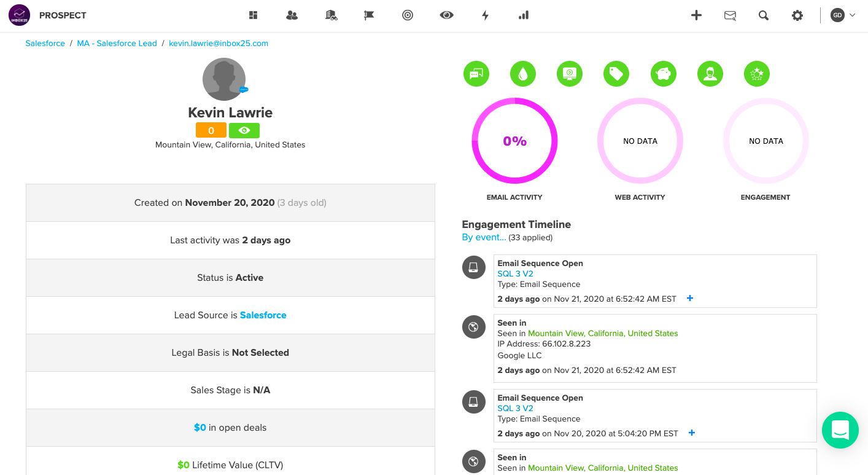Click the Engagement NO DATA ring
This screenshot has width=868, height=475.
pyautogui.click(x=766, y=141)
